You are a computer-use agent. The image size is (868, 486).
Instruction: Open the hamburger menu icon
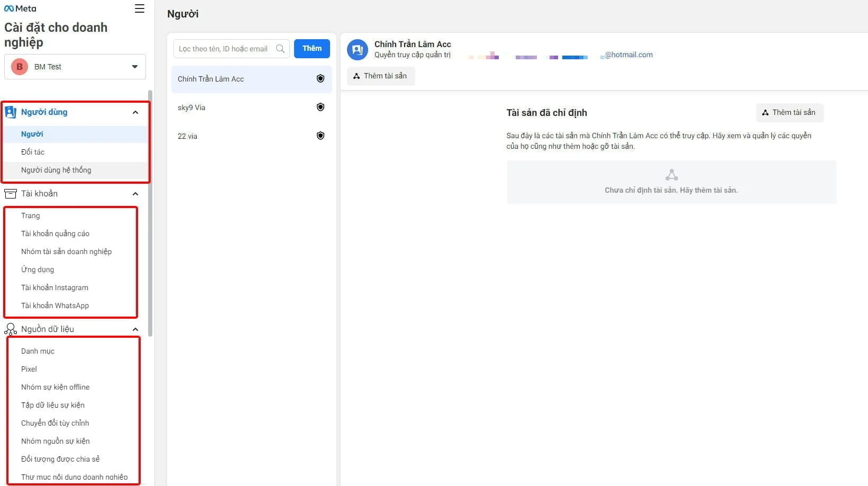pos(140,8)
